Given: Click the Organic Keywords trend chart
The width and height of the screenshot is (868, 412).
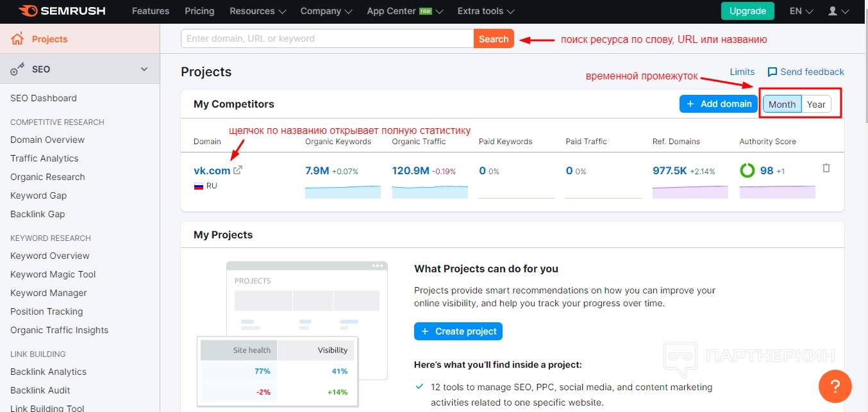Looking at the screenshot, I should point(343,192).
